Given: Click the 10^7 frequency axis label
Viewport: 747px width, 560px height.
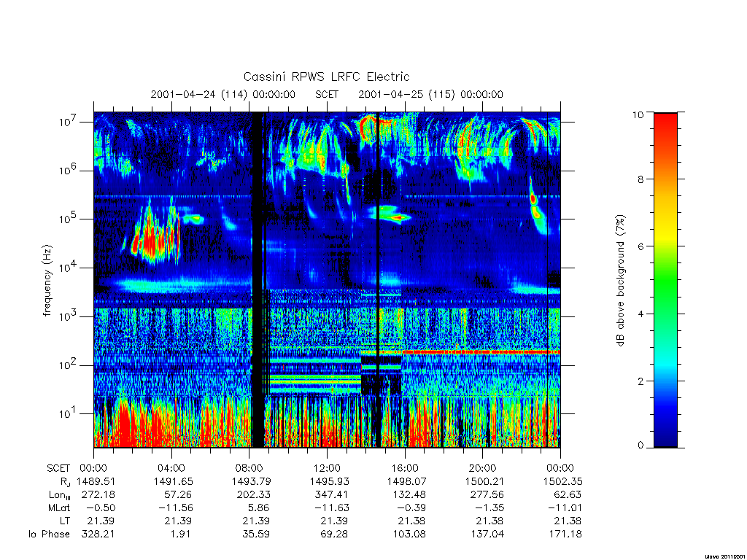Looking at the screenshot, I should coord(68,122).
